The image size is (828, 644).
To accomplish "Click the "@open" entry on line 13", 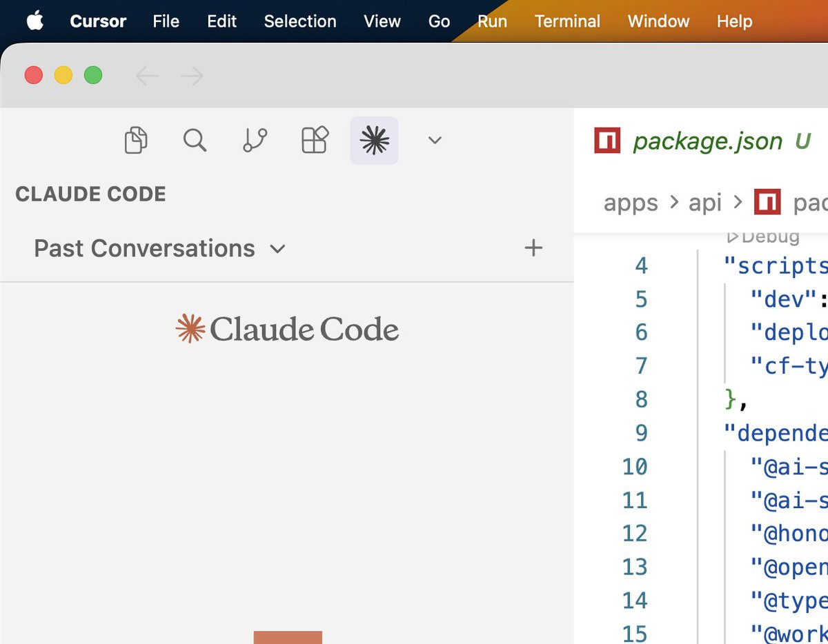I will point(789,567).
